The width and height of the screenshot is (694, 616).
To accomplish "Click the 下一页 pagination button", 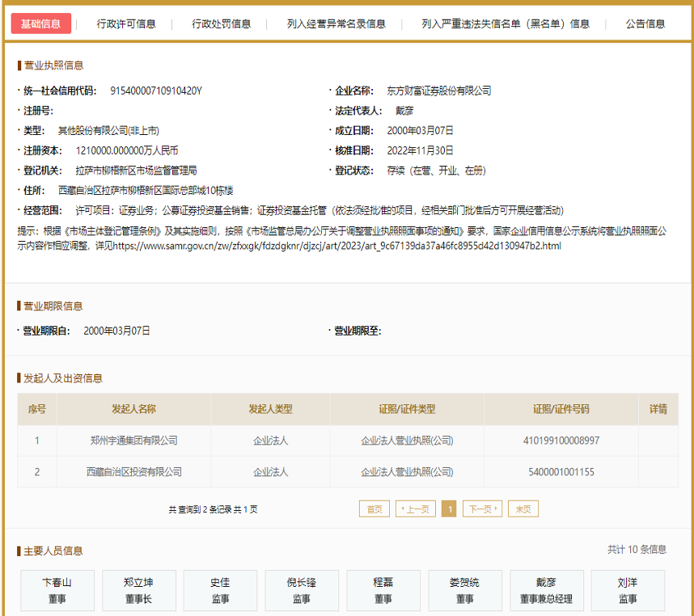I will pyautogui.click(x=482, y=509).
